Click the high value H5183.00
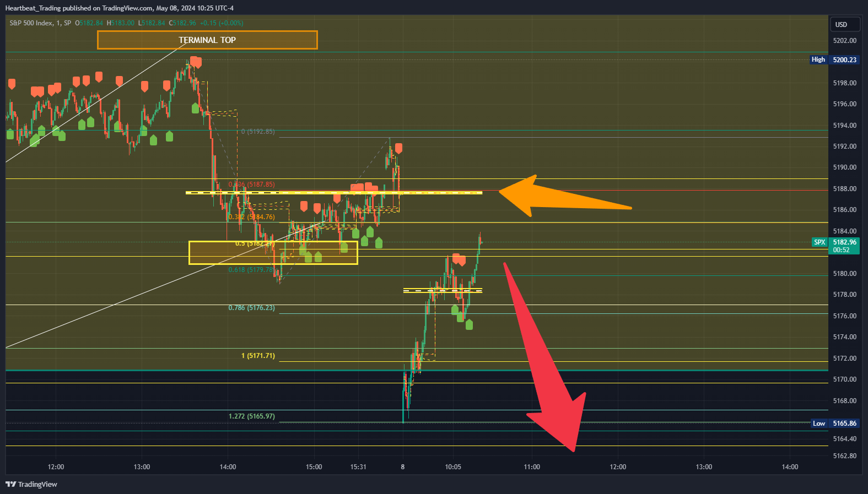The width and height of the screenshot is (868, 494). (x=121, y=23)
